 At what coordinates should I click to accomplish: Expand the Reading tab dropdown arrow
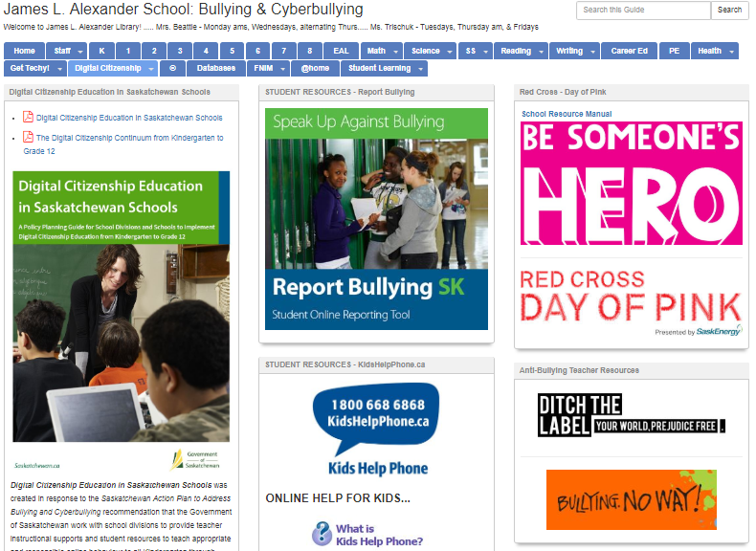tap(541, 52)
